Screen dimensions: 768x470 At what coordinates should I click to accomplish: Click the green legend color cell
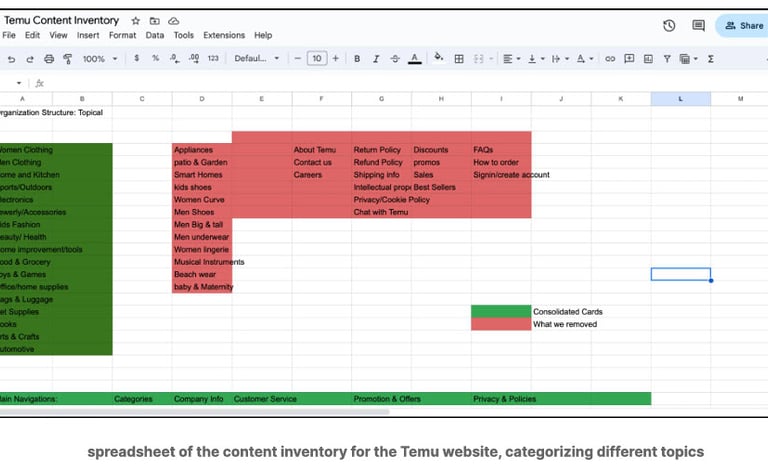click(x=501, y=312)
